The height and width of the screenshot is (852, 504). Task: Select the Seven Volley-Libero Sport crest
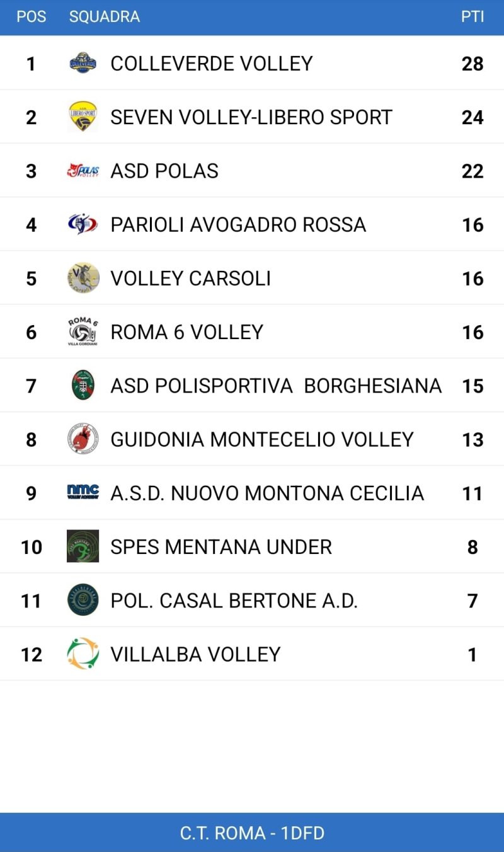(83, 117)
